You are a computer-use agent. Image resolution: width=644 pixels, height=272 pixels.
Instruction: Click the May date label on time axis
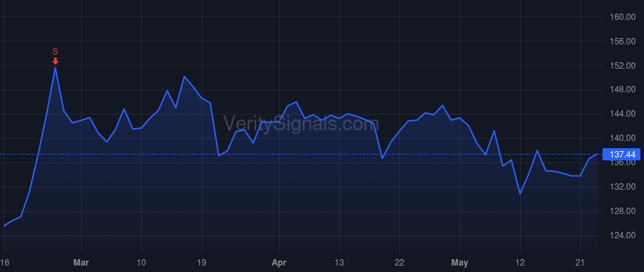tap(460, 263)
